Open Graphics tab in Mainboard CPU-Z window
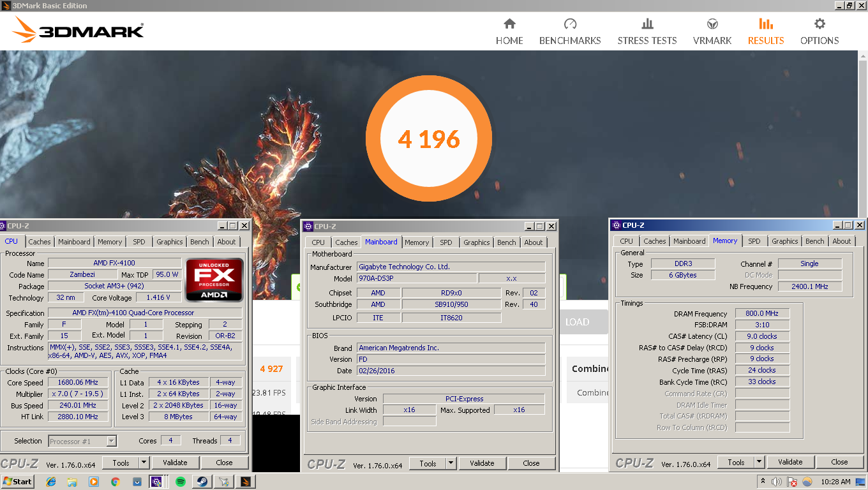The height and width of the screenshot is (490, 868). 477,242
